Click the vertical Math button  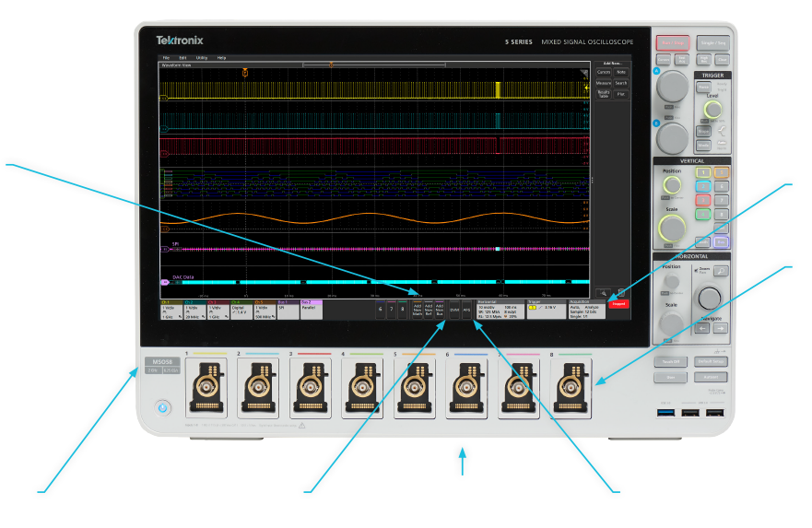[702, 242]
